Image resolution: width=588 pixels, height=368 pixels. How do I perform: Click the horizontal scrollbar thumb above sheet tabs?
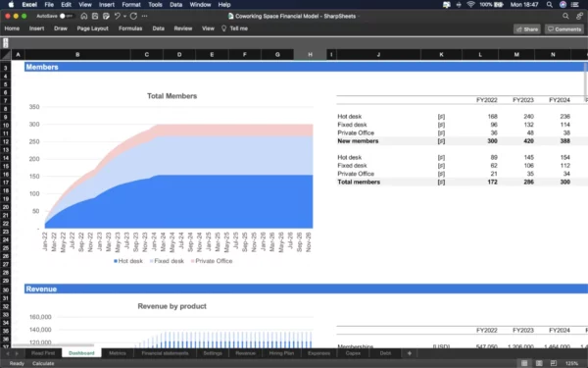click(x=53, y=345)
